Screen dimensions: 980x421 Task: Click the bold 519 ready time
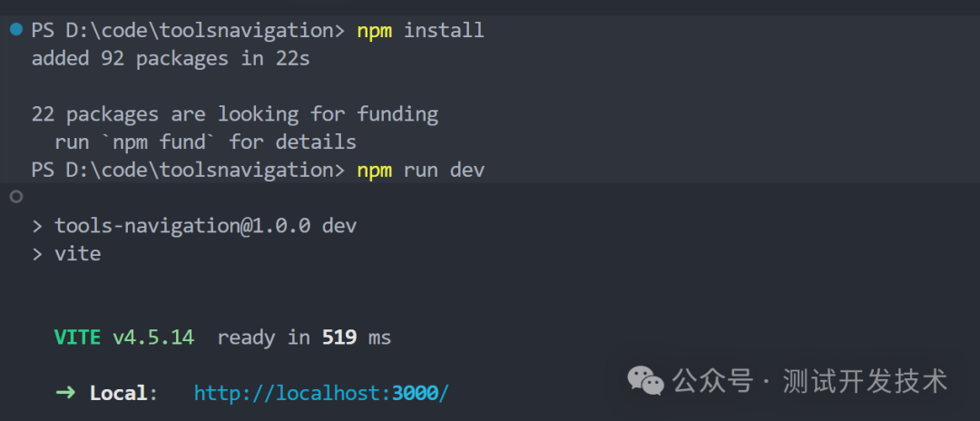pos(339,338)
